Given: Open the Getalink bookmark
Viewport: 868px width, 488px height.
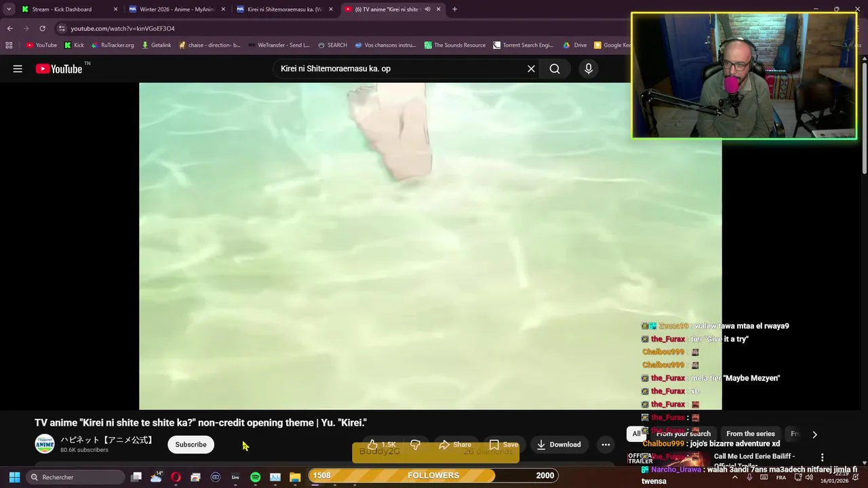Looking at the screenshot, I should pos(156,45).
